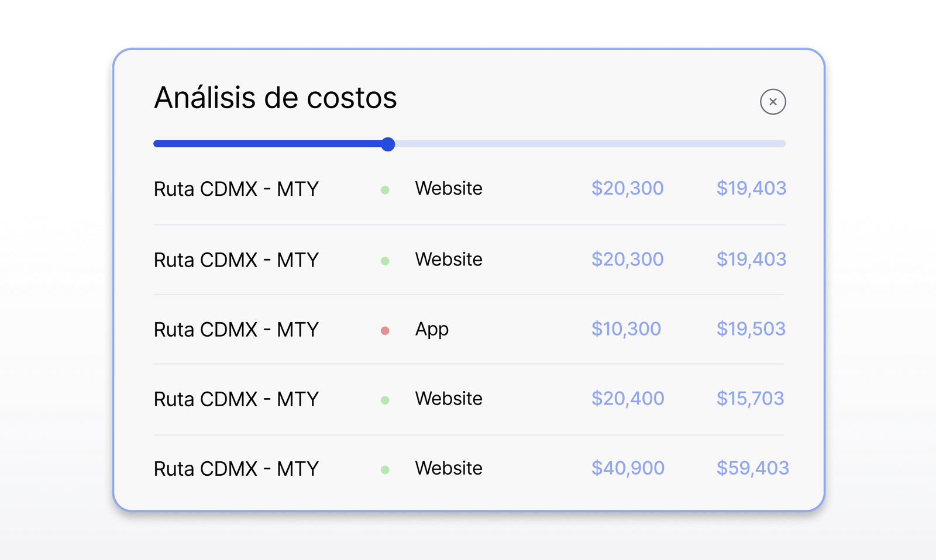
Task: Click Website label in the $15,703 row
Action: [x=449, y=399]
